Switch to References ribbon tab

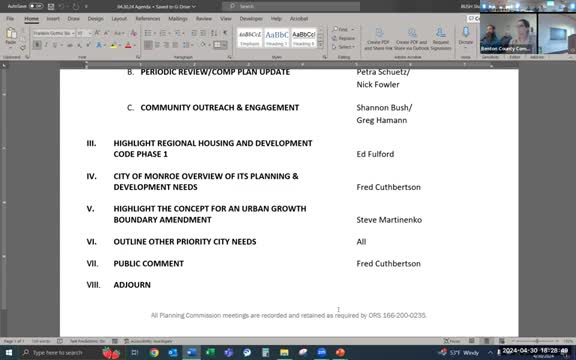point(148,18)
